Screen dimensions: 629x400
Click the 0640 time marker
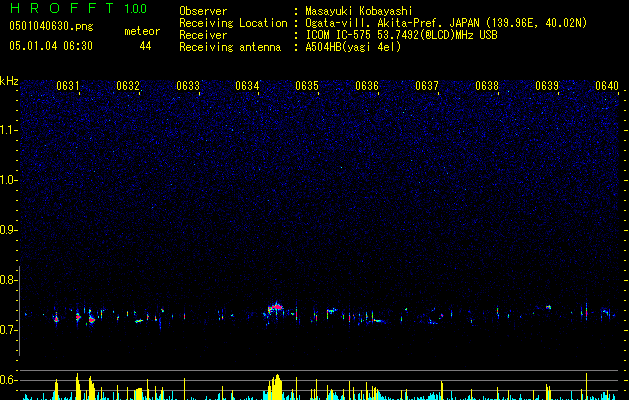(x=607, y=86)
